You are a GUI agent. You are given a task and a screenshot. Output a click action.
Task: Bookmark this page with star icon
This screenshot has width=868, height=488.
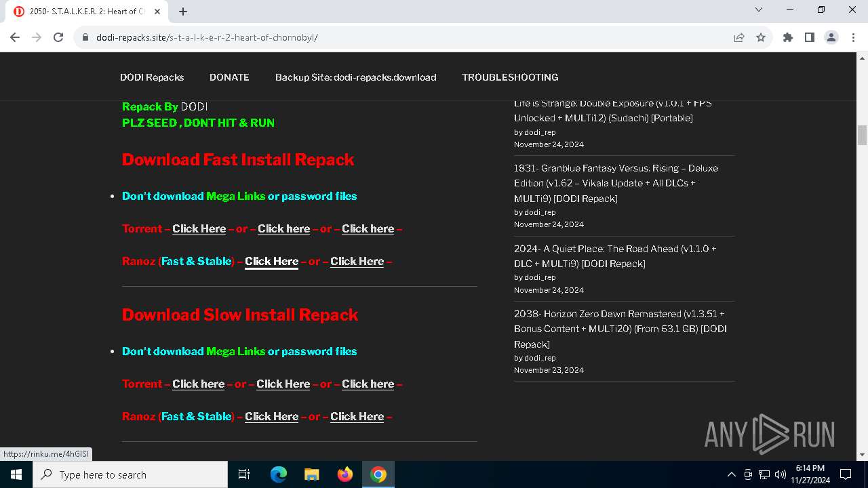(x=761, y=37)
